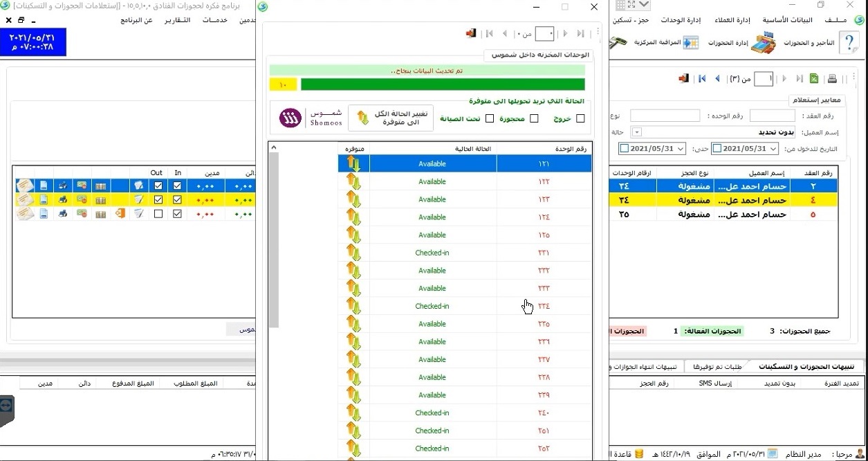868x461 pixels.
Task: Open the entry from-date picker dropdown
Action: pos(773,149)
